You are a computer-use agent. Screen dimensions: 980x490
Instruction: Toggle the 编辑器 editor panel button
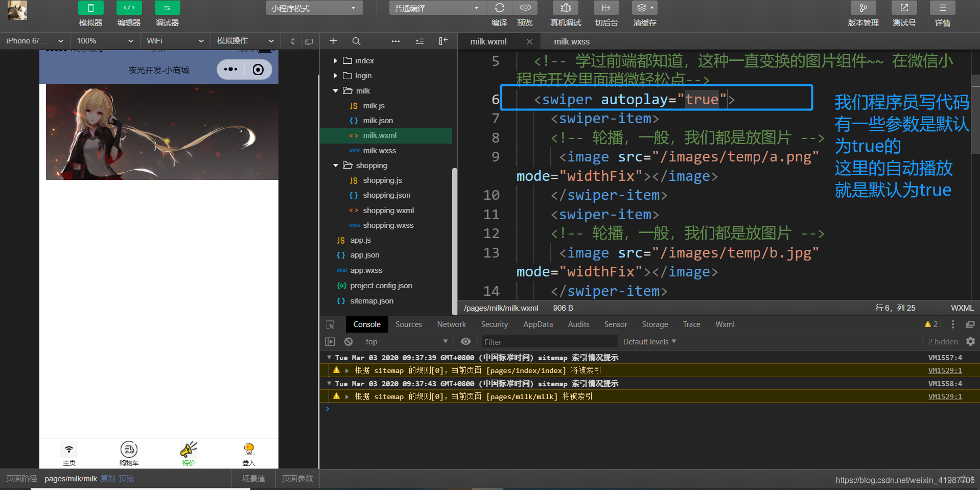[129, 8]
